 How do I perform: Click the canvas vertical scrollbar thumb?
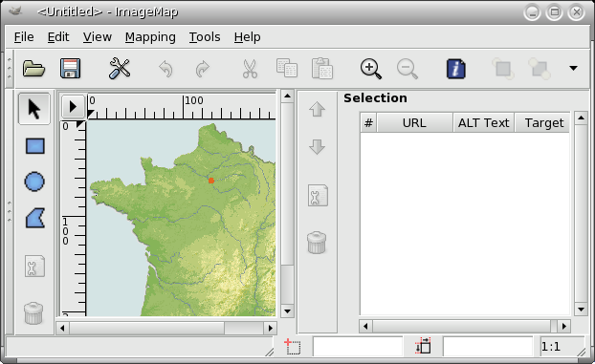click(x=287, y=183)
